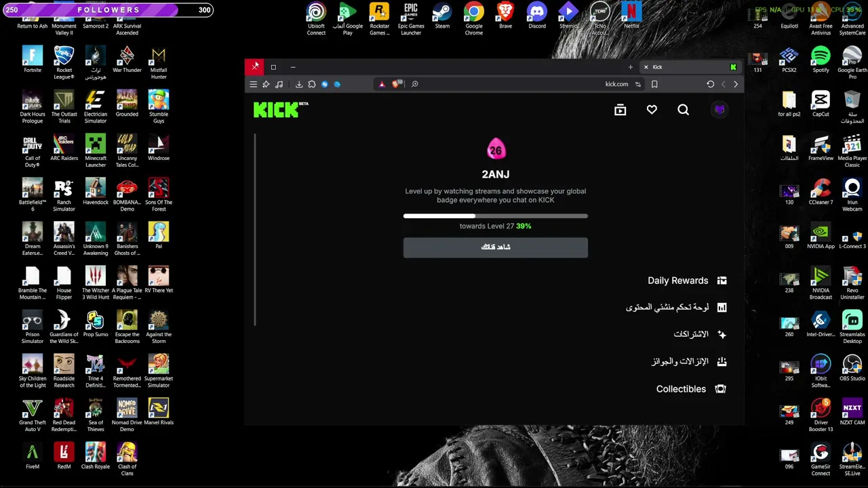This screenshot has height=488, width=868.
Task: Select the Streamlabs Desktop shortcut
Action: click(x=852, y=327)
